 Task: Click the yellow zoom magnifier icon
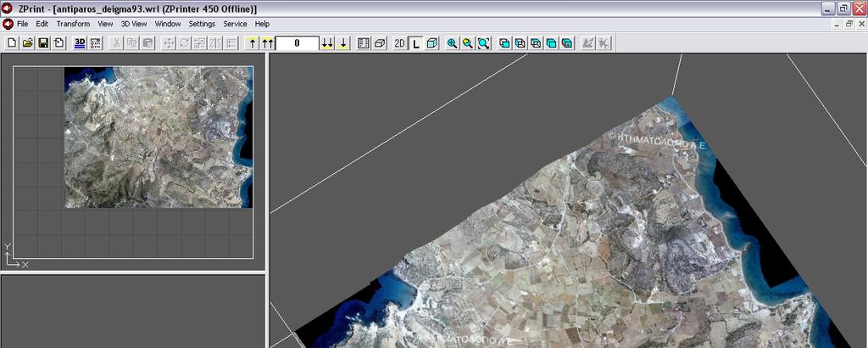[x=468, y=43]
